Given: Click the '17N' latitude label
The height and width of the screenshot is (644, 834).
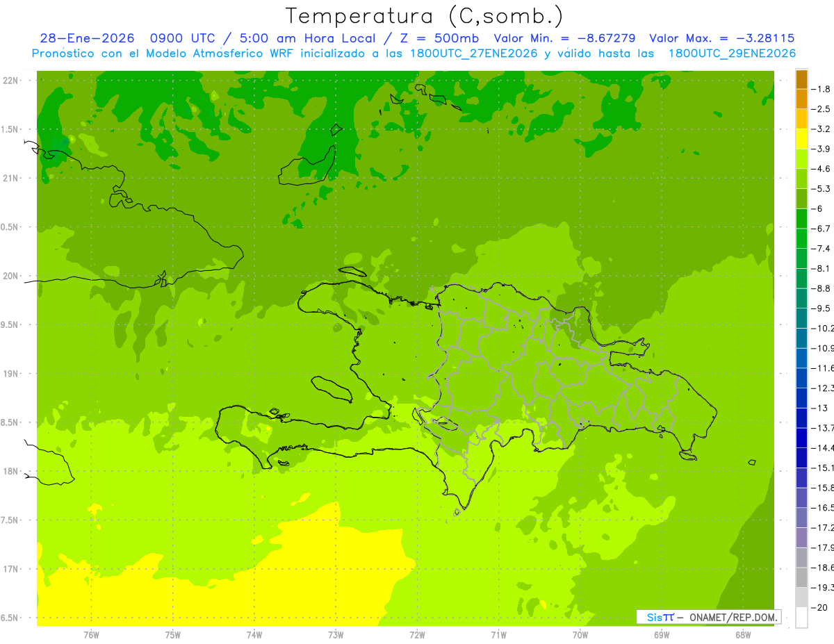Looking at the screenshot, I should 10,569.
